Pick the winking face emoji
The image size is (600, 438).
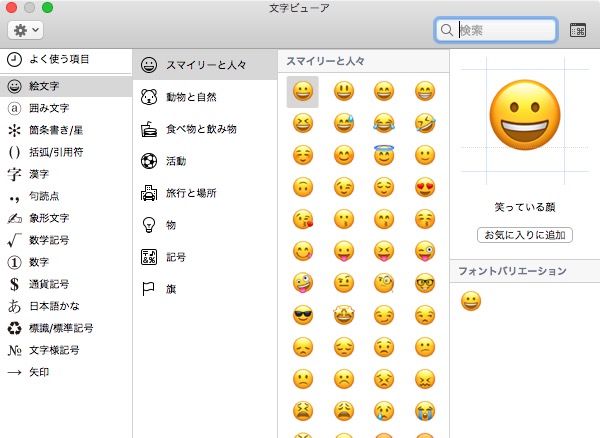coord(344,187)
